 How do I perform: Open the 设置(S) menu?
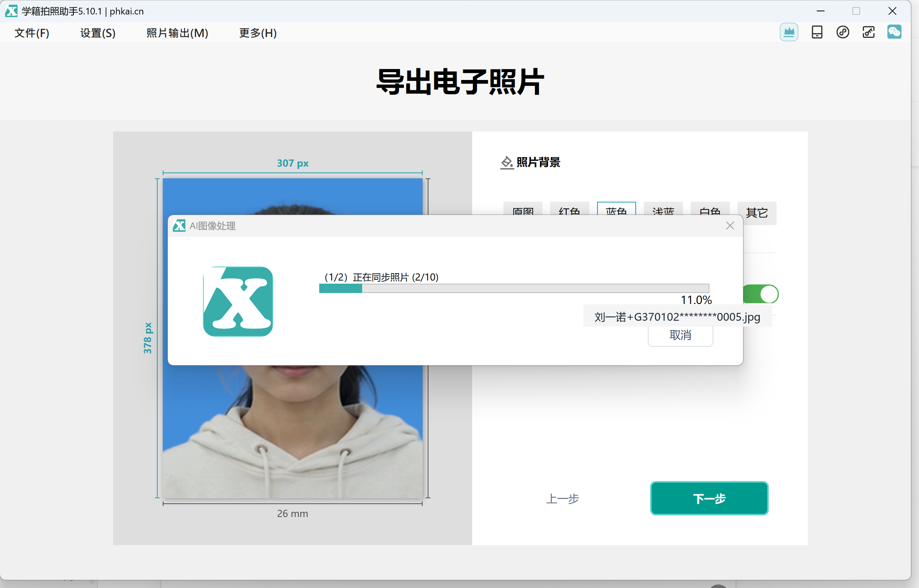pos(98,33)
